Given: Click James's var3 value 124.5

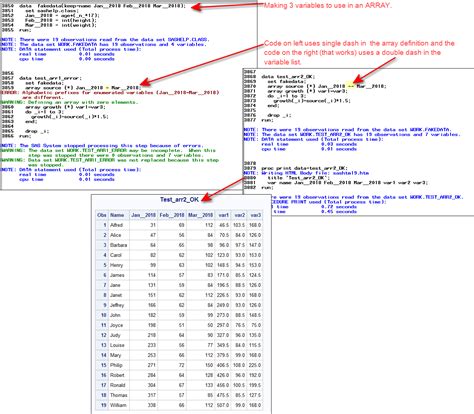Looking at the screenshot, I should point(255,275).
